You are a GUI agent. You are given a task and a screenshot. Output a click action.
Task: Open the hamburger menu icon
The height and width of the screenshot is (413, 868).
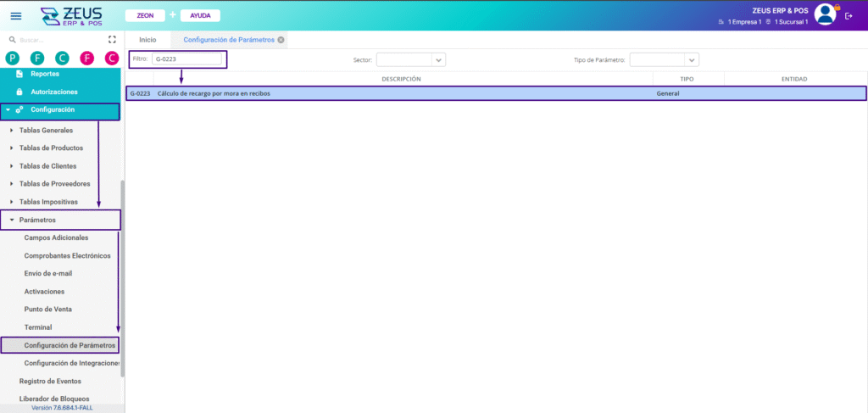coord(16,15)
